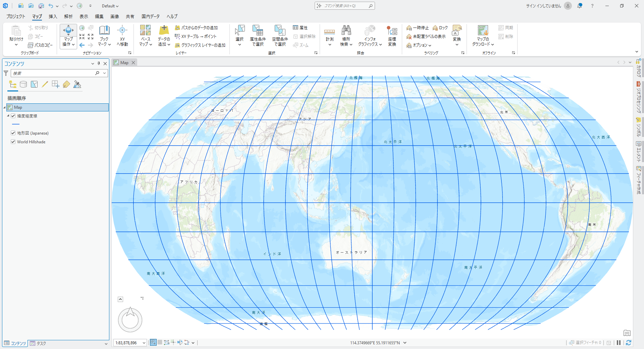Click the Coordinate Conversion (座標変換) icon
The height and width of the screenshot is (349, 644).
pyautogui.click(x=392, y=31)
